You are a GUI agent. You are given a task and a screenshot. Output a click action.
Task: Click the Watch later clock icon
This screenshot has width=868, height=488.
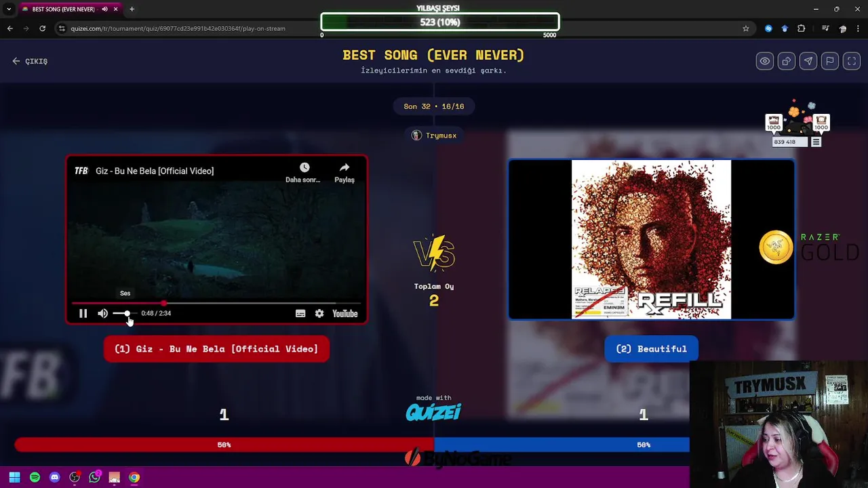pos(304,167)
